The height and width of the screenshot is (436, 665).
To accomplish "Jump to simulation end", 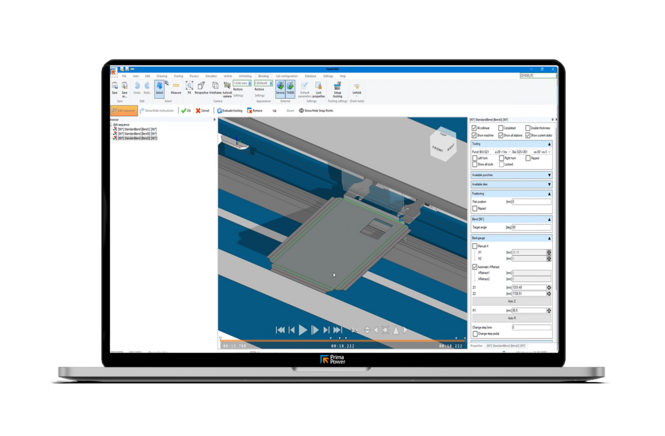I will (x=338, y=330).
